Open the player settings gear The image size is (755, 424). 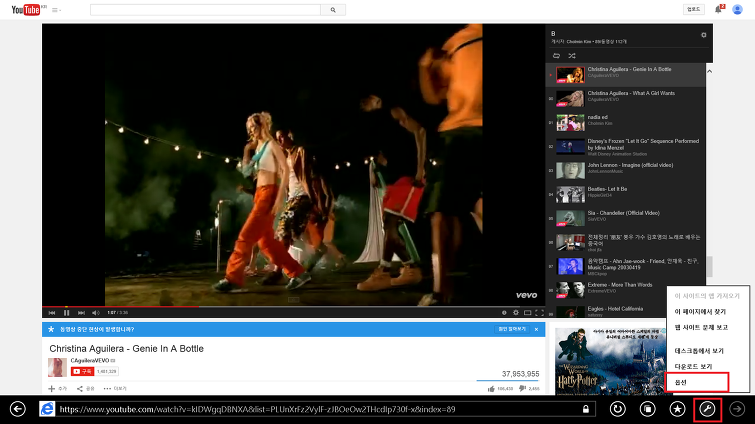coord(516,313)
